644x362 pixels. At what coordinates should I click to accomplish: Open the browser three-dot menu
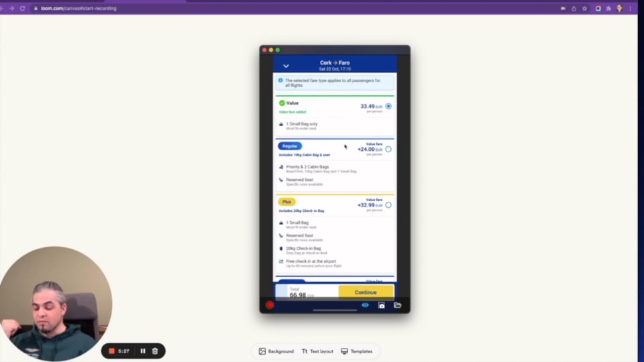(631, 8)
